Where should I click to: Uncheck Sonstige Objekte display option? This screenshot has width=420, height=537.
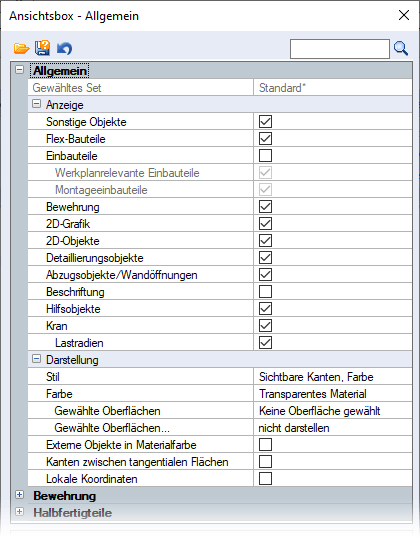pos(265,122)
